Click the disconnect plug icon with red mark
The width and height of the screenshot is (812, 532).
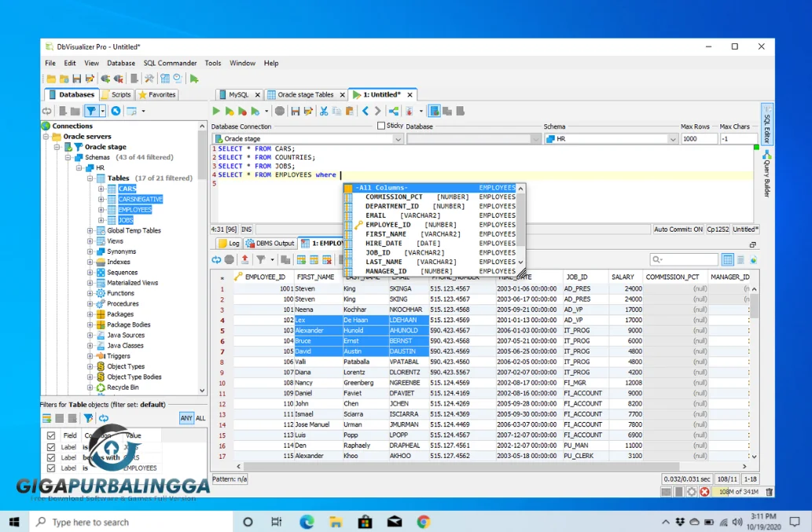pos(119,79)
